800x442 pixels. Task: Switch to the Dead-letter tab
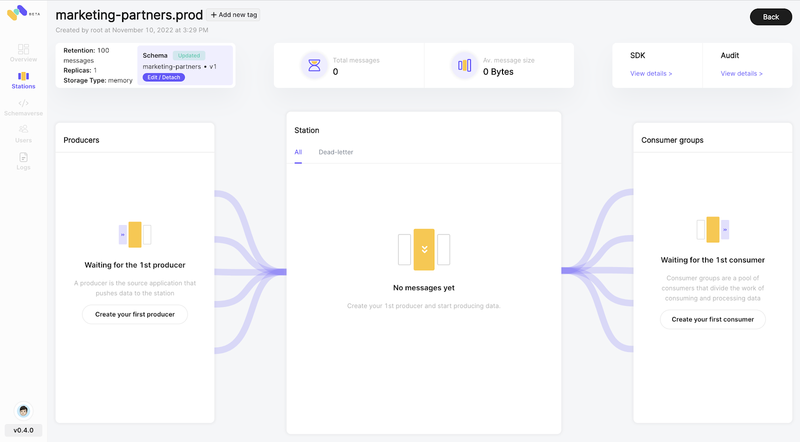click(336, 152)
